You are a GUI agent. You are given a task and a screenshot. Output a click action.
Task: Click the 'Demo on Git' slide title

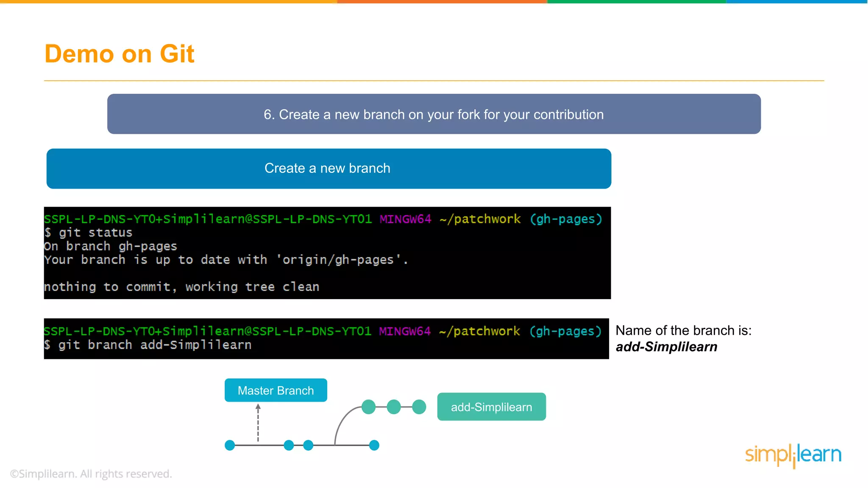point(120,54)
